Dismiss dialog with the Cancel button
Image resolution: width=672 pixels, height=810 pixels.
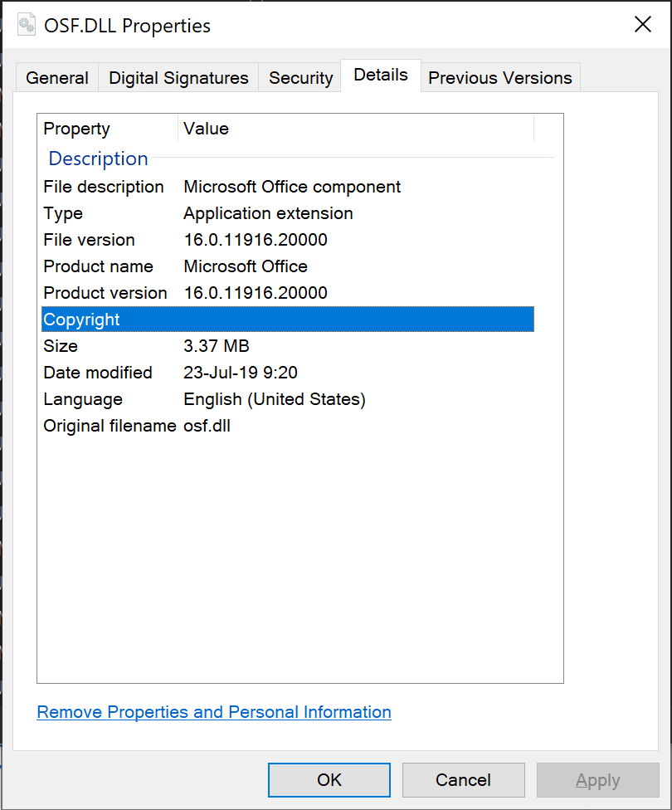point(463,780)
